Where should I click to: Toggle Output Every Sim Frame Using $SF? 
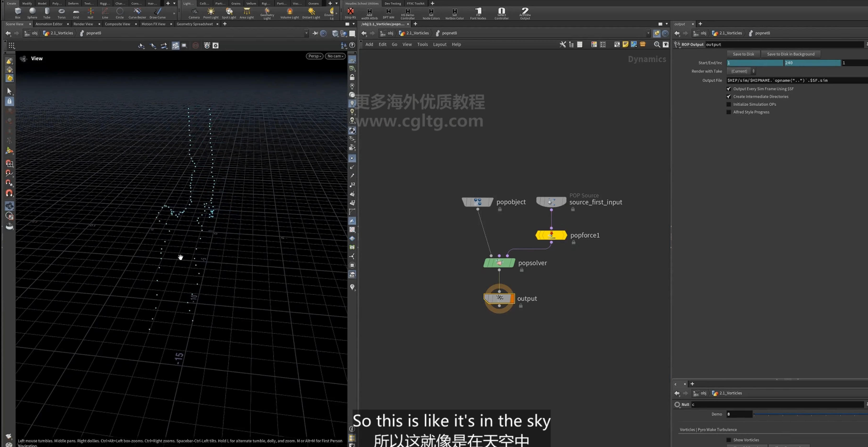click(x=729, y=89)
